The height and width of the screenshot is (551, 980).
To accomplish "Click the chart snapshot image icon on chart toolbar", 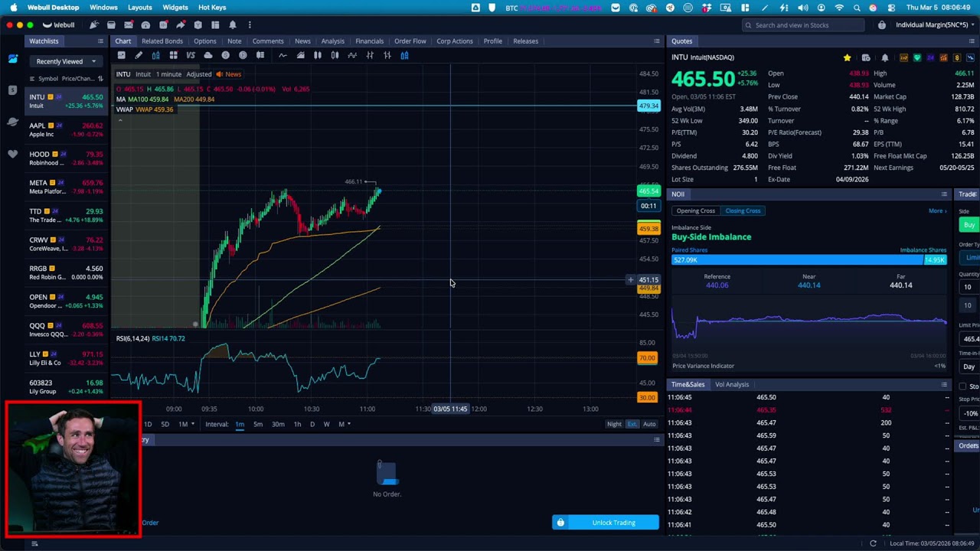I will [121, 55].
